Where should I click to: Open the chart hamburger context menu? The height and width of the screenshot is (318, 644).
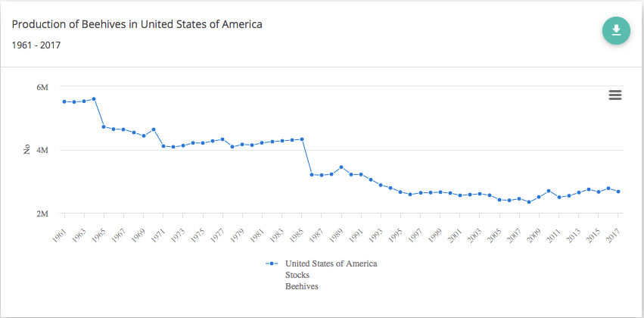(615, 95)
